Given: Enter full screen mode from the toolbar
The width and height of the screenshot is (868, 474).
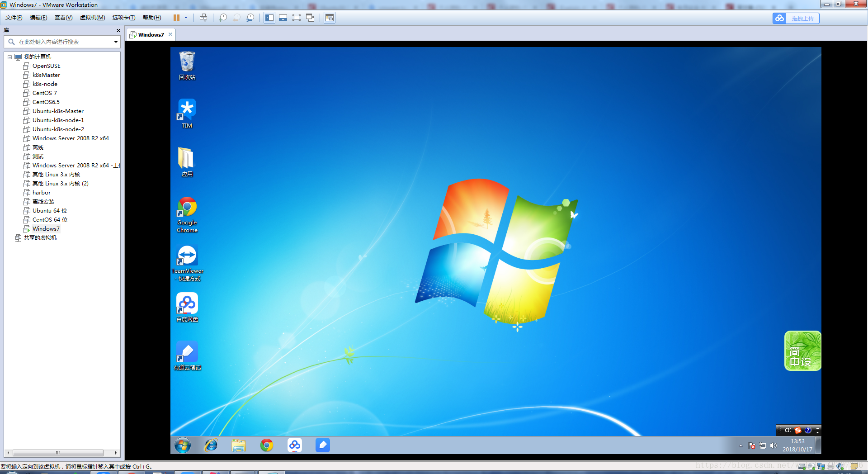Looking at the screenshot, I should 297,18.
